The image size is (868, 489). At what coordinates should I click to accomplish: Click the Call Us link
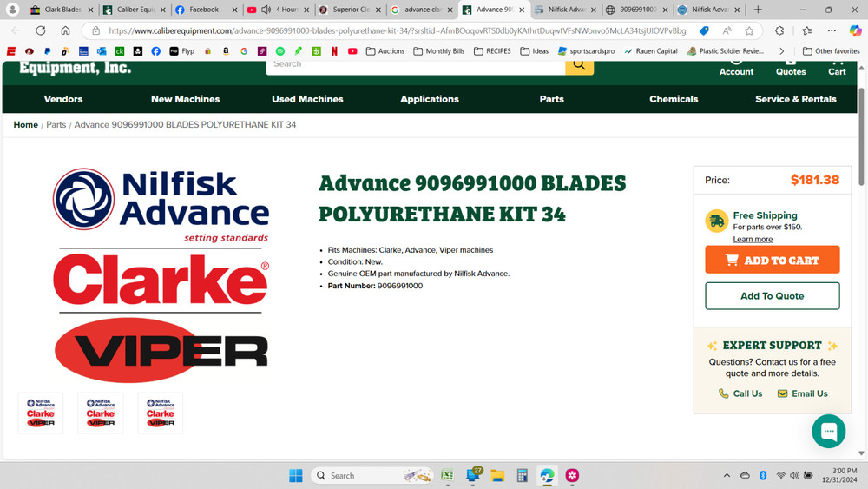tap(740, 393)
